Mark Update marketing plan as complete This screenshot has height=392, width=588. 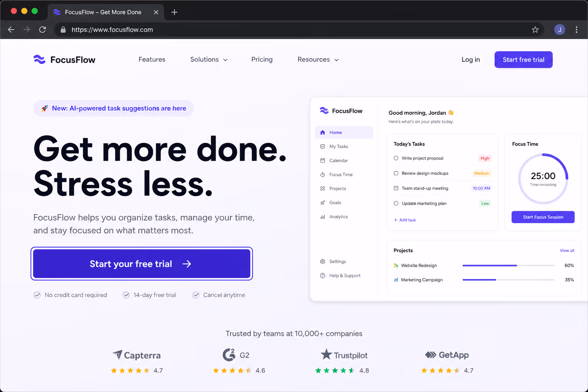pos(396,203)
